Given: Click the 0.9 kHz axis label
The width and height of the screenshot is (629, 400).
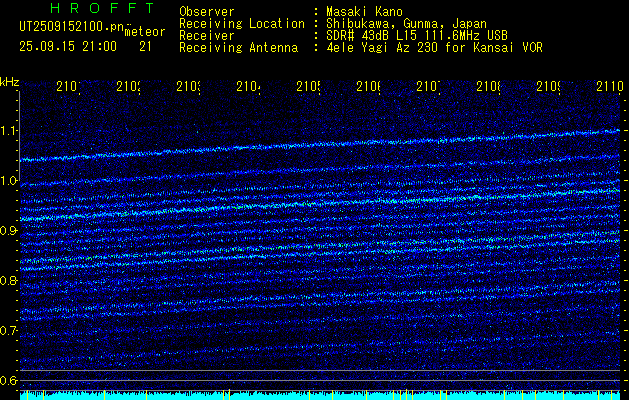Looking at the screenshot, I should pyautogui.click(x=8, y=231).
